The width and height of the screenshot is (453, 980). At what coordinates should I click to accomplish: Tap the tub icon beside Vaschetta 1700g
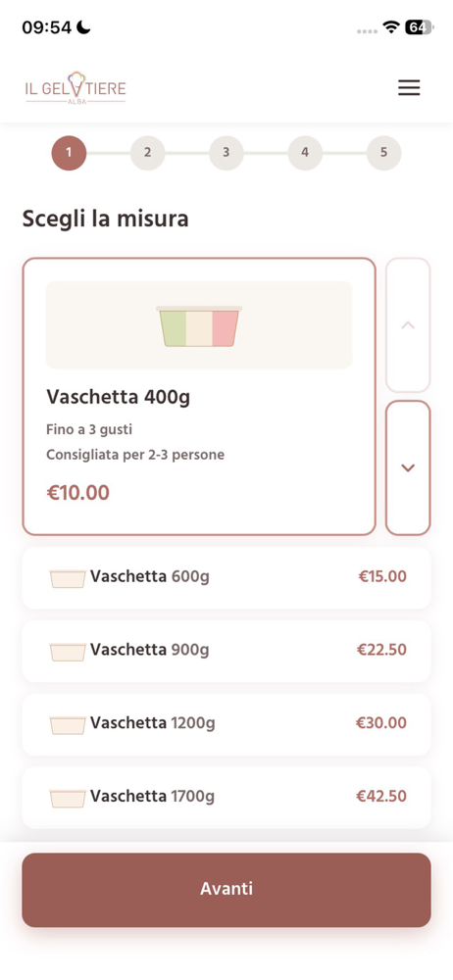[x=68, y=798]
